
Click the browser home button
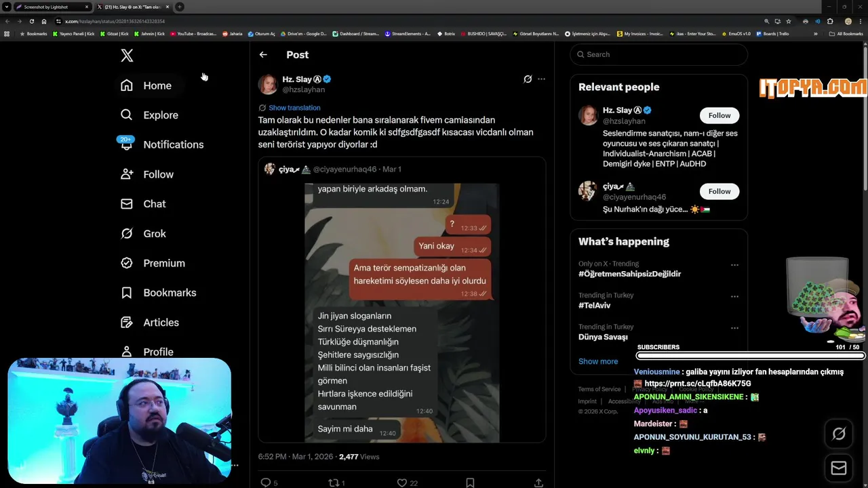pyautogui.click(x=44, y=21)
